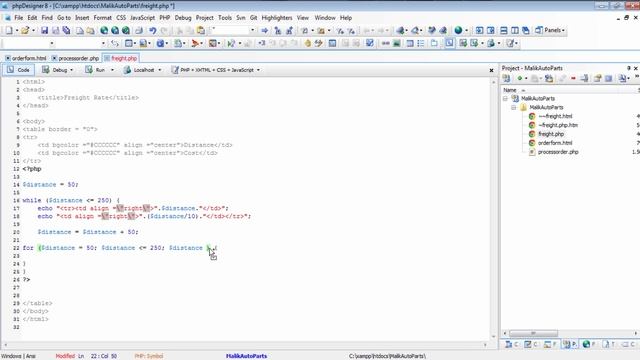Screen dimensions: 640x360
Task: Click the red flag run icon
Action: 195,43
